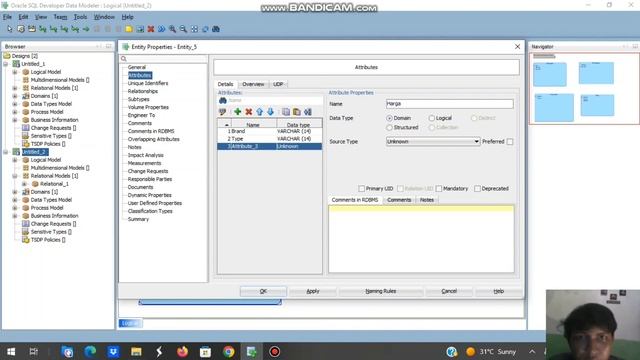Image resolution: width=640 pixels, height=360 pixels.
Task: Click the paste attributes icon
Action: click(x=297, y=111)
